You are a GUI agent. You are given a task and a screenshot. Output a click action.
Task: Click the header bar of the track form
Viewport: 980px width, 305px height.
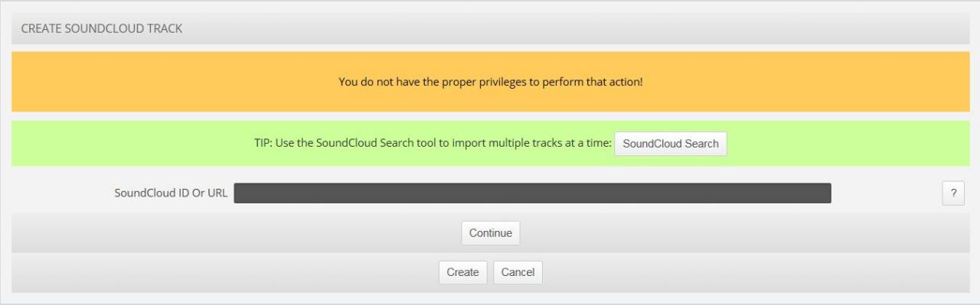coord(491,28)
